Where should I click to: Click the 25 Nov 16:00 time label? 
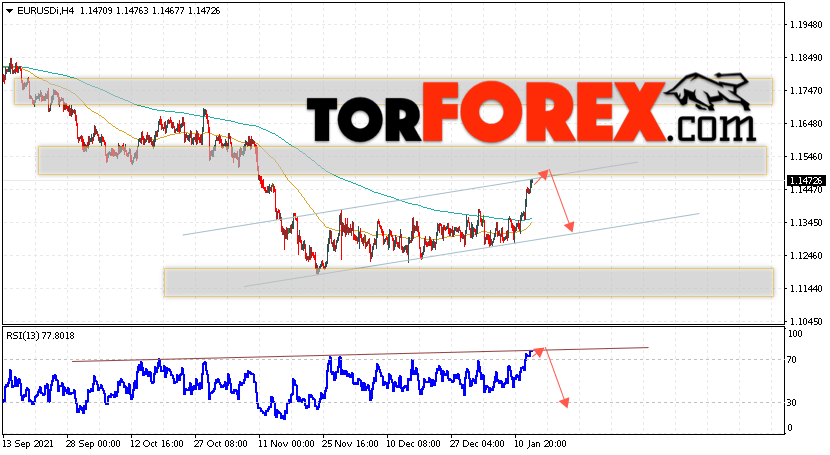coord(350,443)
